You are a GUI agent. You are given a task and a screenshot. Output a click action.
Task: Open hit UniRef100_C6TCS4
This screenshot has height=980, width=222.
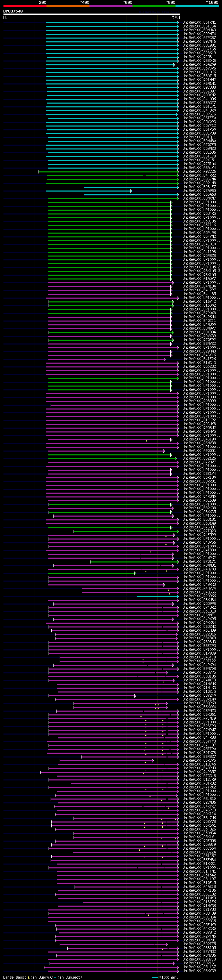[x=199, y=26]
